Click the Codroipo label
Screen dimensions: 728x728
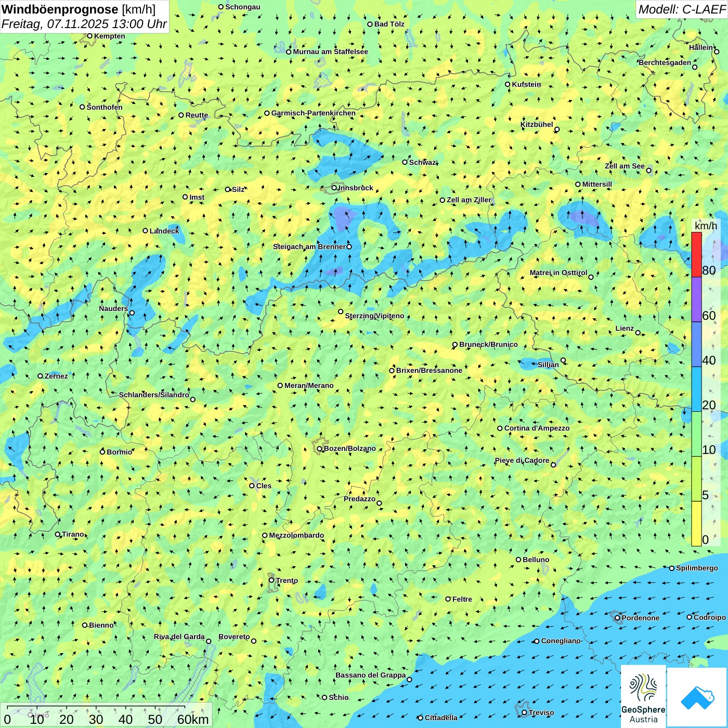coord(710,617)
